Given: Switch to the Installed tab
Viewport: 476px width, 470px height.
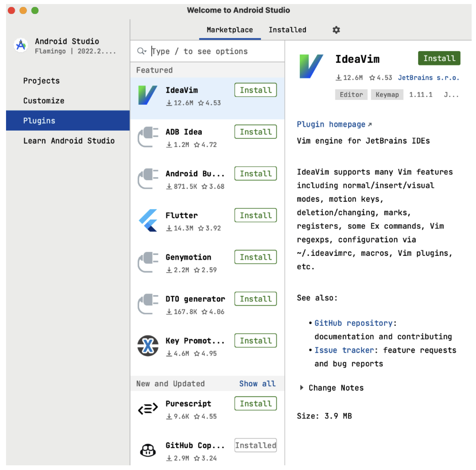Looking at the screenshot, I should pyautogui.click(x=287, y=30).
